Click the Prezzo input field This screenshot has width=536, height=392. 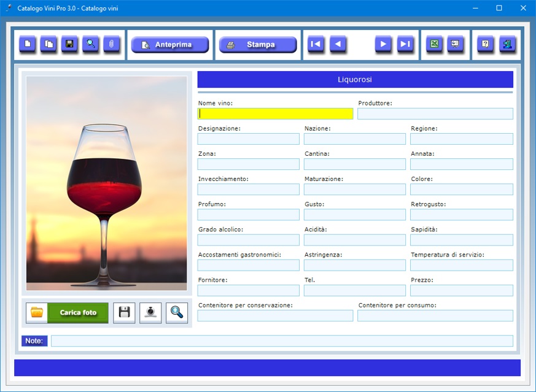pyautogui.click(x=462, y=291)
